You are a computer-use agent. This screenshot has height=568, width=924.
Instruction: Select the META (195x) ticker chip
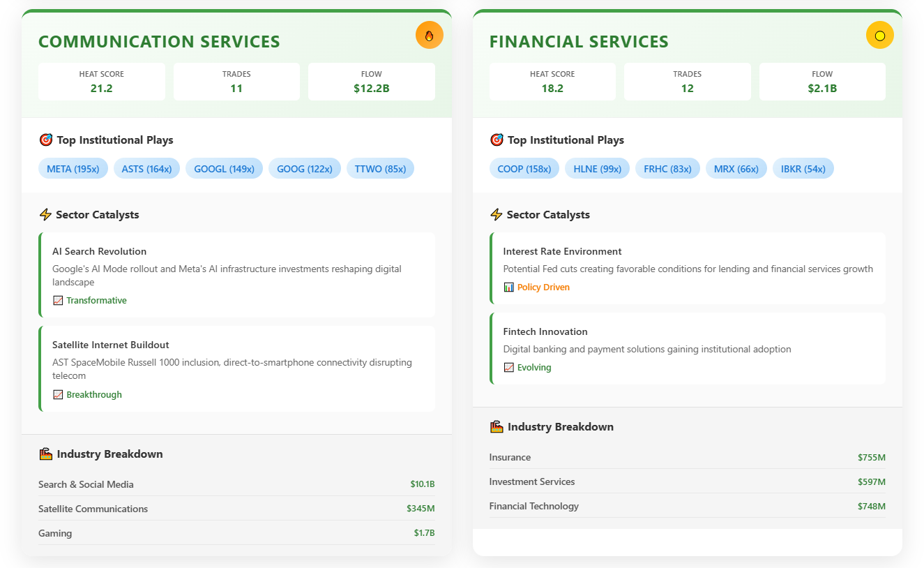73,169
